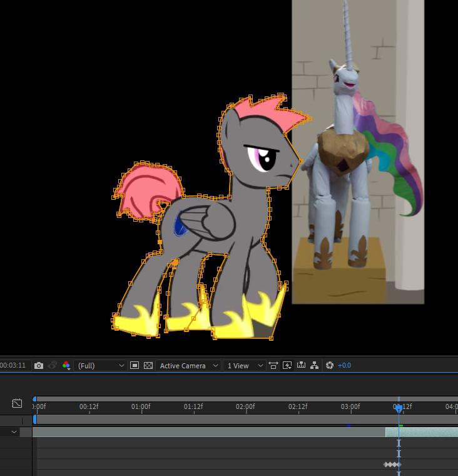Toggle Pixel Aspect Ratio Correction icon
The height and width of the screenshot is (476, 458).
(273, 365)
